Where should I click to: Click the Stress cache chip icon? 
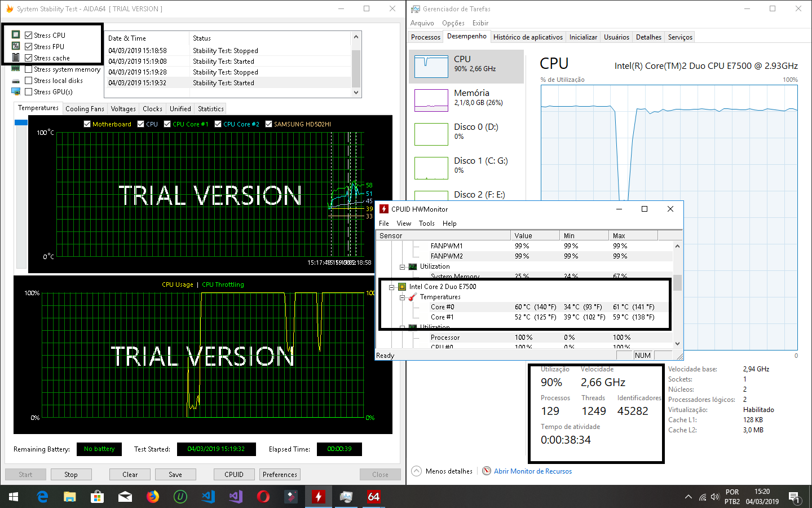click(16, 58)
